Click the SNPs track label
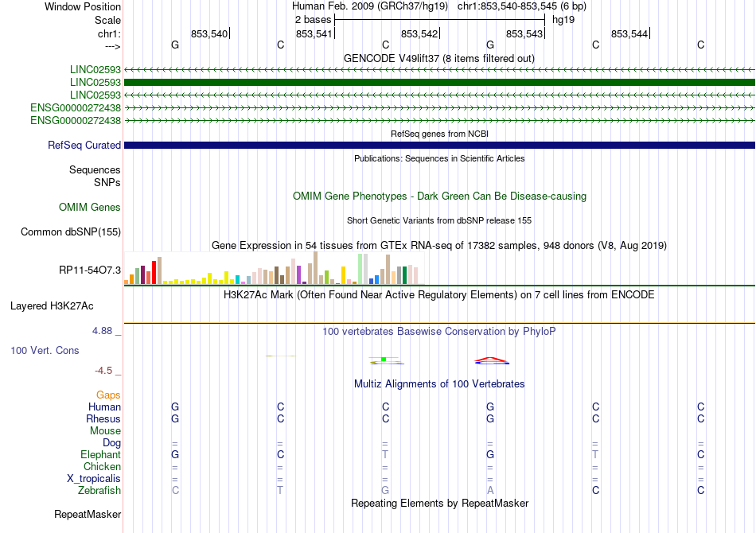The width and height of the screenshot is (756, 533). coord(107,183)
